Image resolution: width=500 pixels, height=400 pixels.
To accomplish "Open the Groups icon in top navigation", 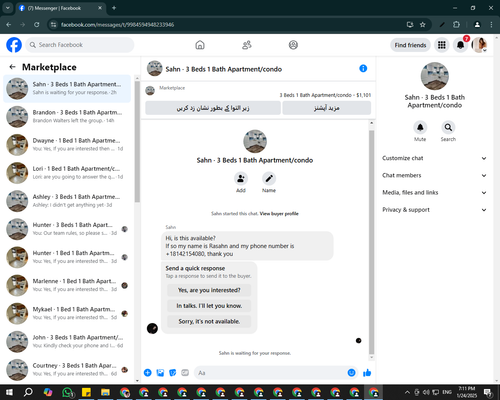I will pos(293,45).
